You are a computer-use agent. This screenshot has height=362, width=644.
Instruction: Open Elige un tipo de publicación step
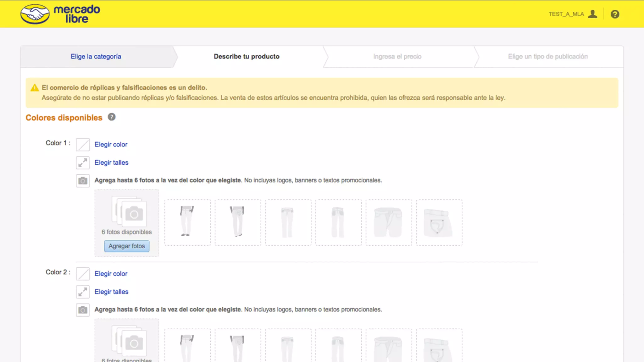(x=548, y=57)
